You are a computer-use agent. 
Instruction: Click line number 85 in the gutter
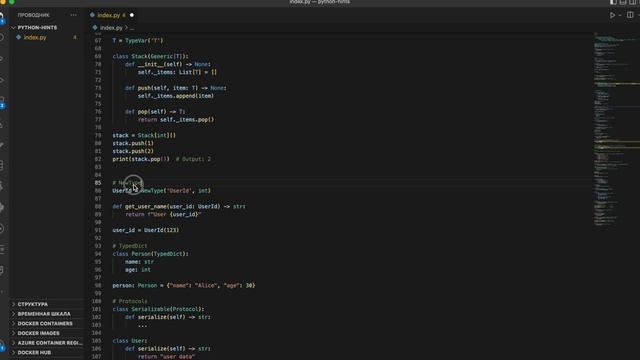(x=98, y=183)
